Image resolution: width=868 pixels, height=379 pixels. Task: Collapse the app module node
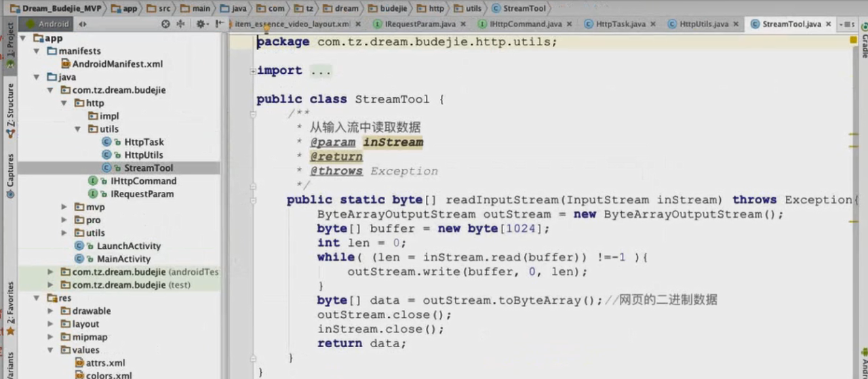(x=24, y=39)
